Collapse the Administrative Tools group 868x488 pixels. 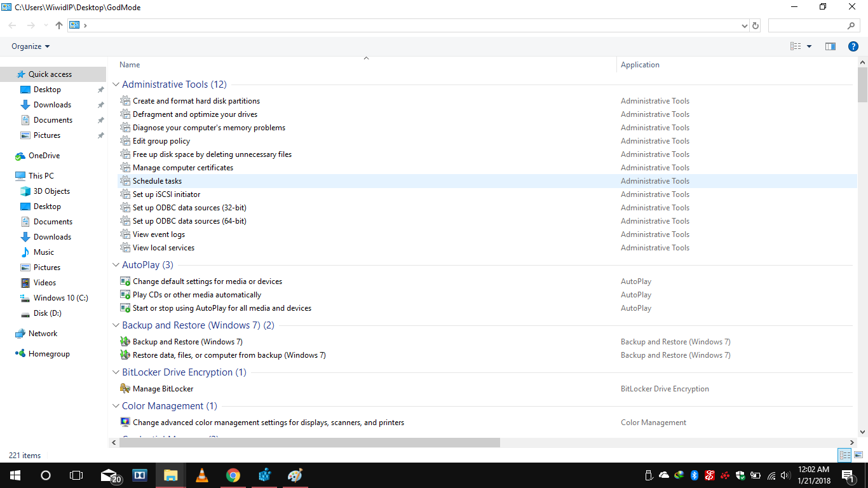116,85
